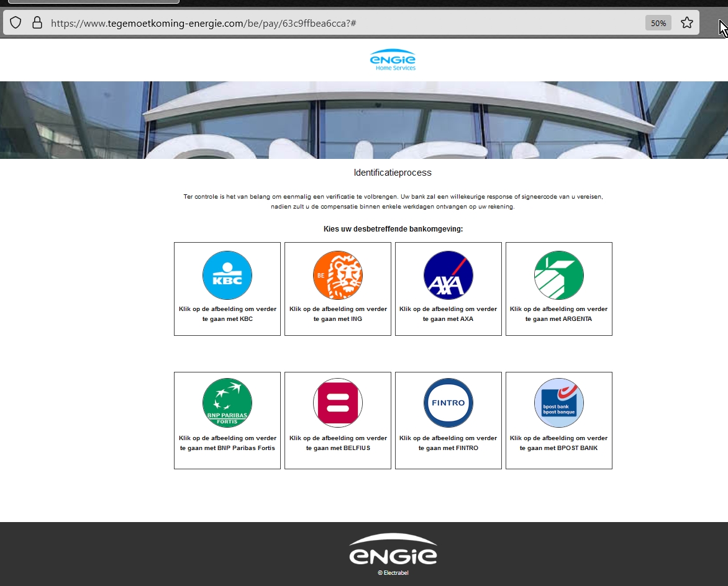Click the Belfius bank logo

(x=337, y=403)
